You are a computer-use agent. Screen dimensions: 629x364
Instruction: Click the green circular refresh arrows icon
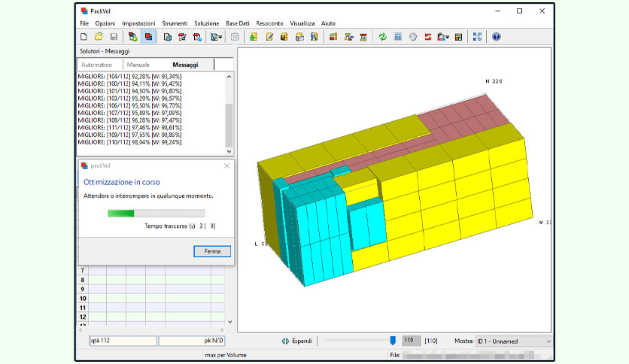pyautogui.click(x=383, y=37)
